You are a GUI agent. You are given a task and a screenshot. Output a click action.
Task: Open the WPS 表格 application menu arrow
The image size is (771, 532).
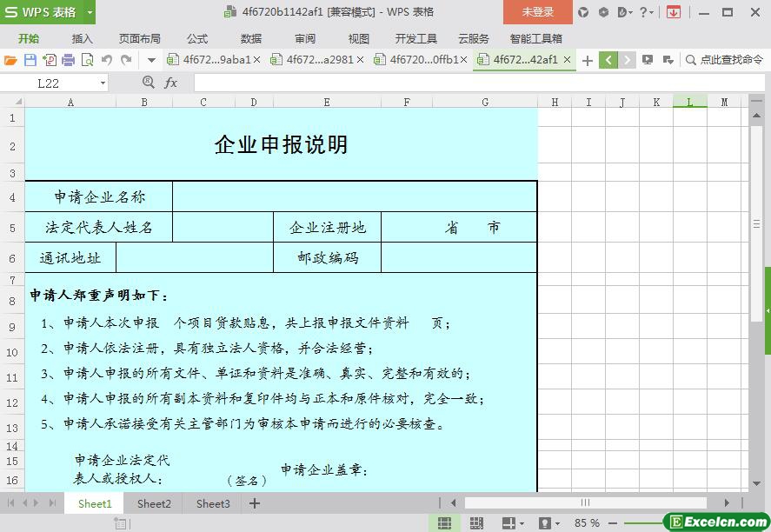[x=90, y=12]
